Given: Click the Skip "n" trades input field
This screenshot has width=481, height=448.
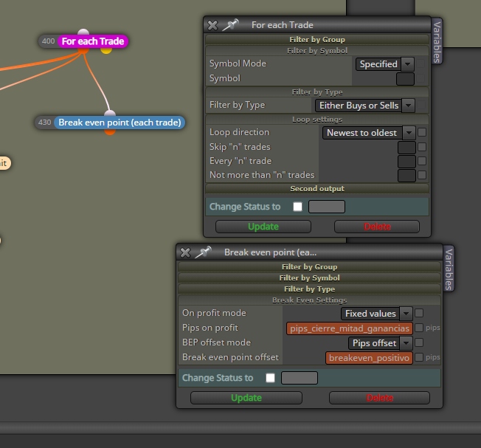Looking at the screenshot, I should click(406, 148).
